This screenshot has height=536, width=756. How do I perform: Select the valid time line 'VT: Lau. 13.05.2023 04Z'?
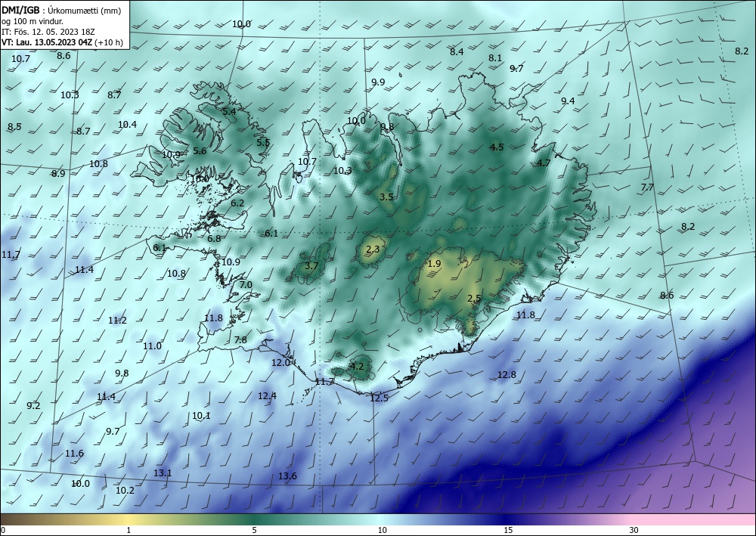tap(47, 42)
